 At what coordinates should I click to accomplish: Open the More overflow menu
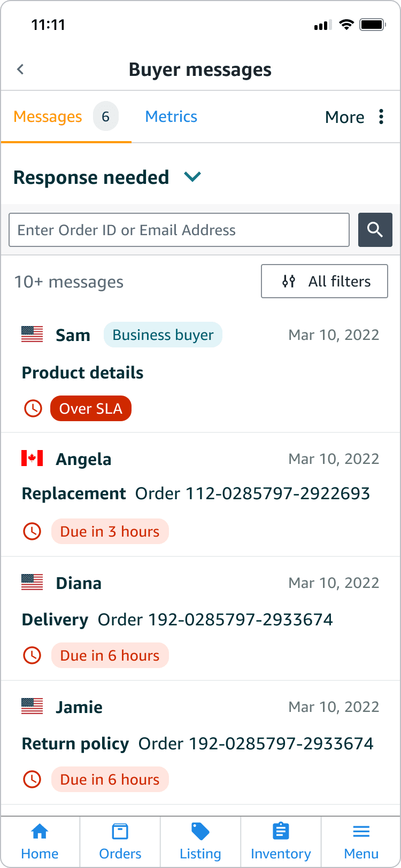[355, 117]
